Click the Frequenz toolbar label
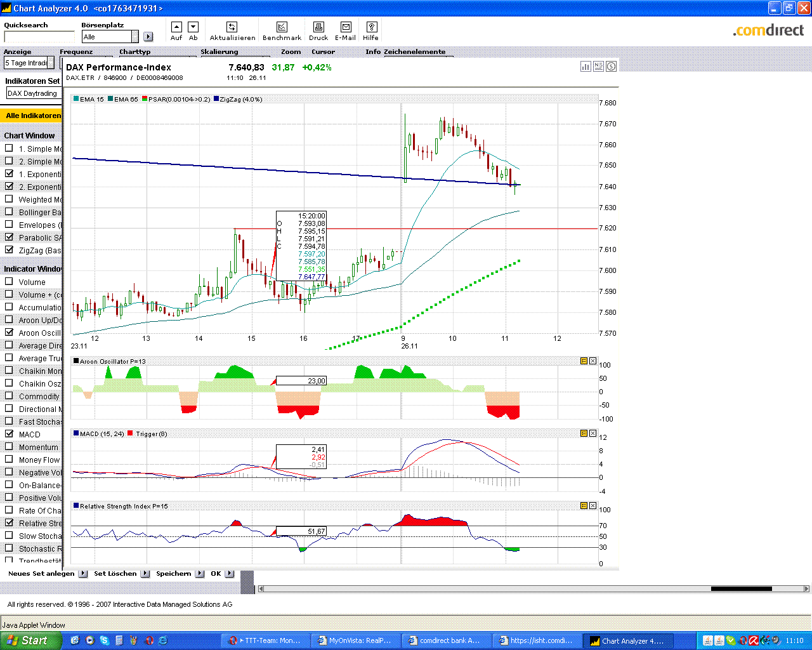This screenshot has height=650, width=812. coord(76,52)
